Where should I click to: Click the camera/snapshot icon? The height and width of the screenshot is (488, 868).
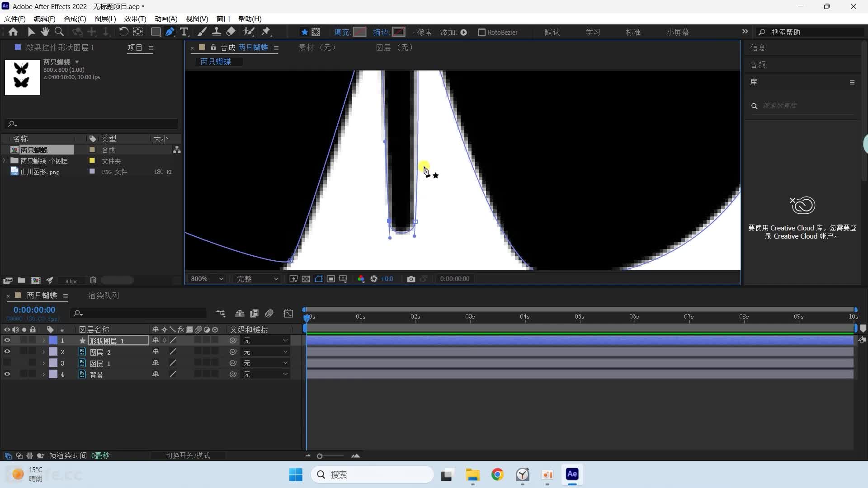click(x=411, y=278)
